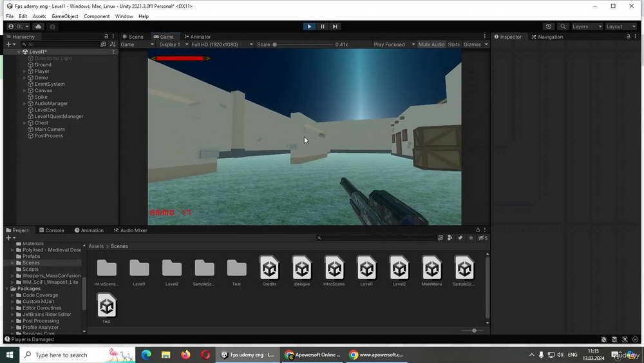Expand the AudioManager object in Hierarchy
This screenshot has height=363, width=644.
(24, 104)
